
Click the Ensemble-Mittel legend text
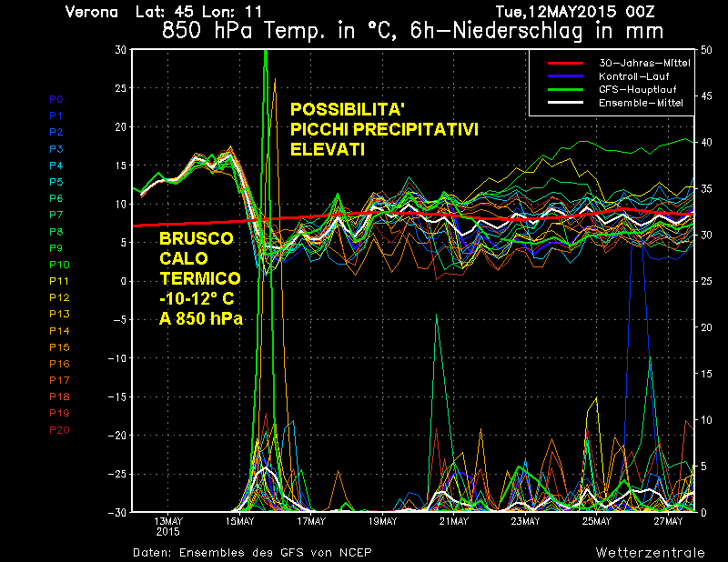click(x=641, y=103)
